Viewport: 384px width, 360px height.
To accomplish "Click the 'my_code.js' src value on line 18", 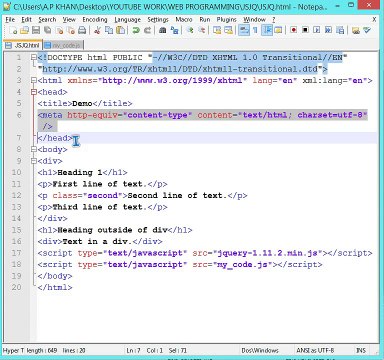I will 242,265.
